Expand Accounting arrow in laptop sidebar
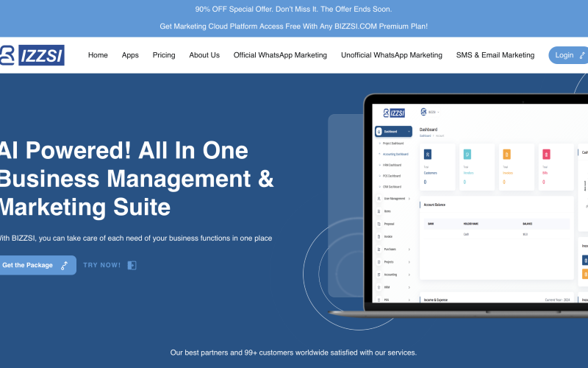Viewport: 588px width, 368px height. 409,275
